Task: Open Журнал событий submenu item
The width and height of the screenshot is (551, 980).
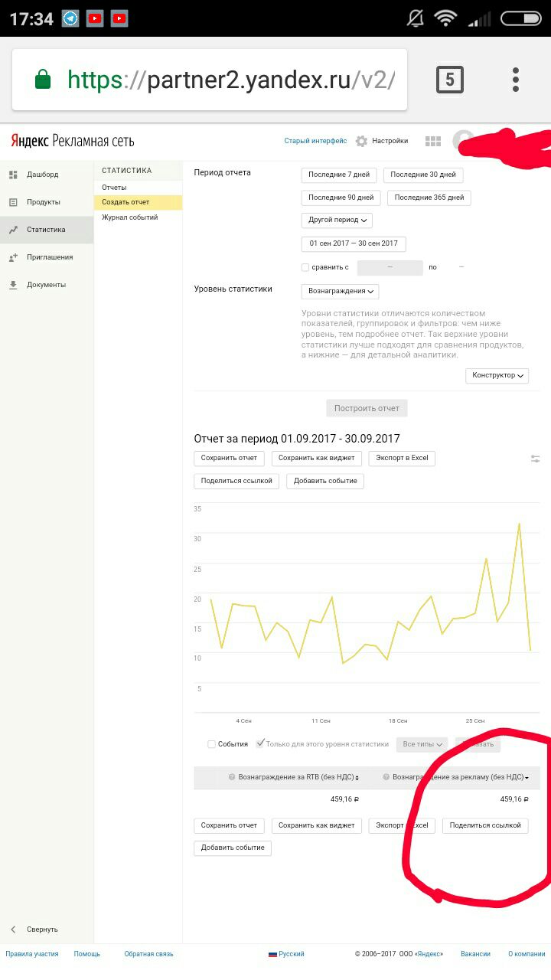Action: coord(130,217)
